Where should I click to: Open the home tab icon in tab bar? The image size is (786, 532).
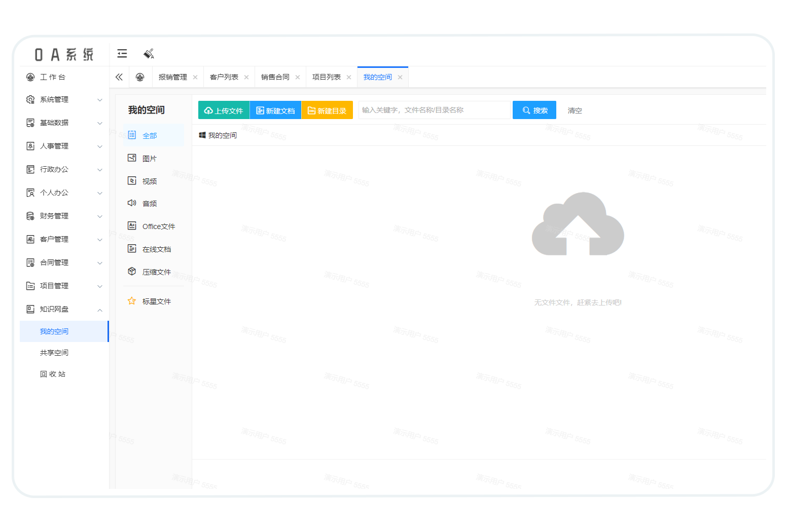140,77
